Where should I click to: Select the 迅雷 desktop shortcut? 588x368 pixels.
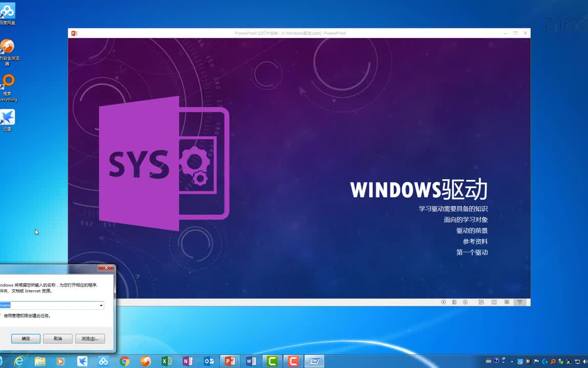click(8, 120)
